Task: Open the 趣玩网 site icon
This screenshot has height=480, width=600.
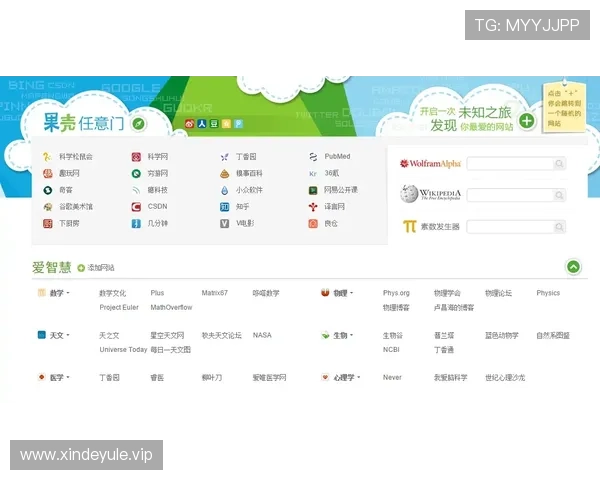Action: click(47, 173)
